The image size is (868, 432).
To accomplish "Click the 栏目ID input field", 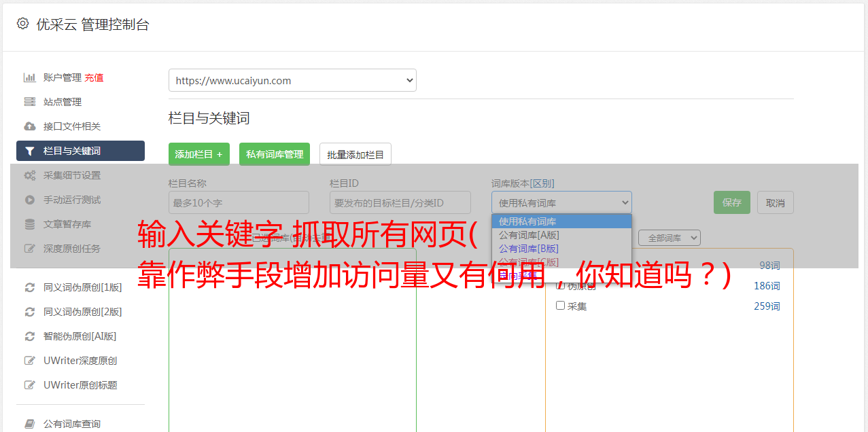I will [x=400, y=202].
